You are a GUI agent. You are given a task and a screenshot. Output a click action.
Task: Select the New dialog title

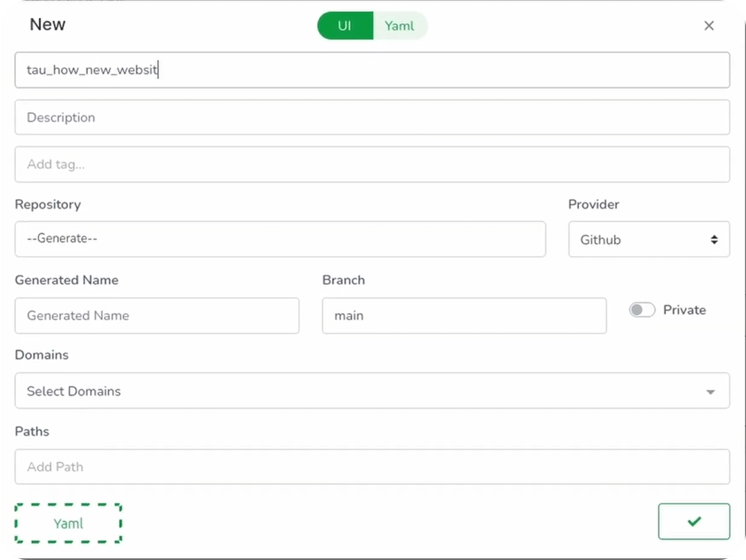(x=47, y=24)
